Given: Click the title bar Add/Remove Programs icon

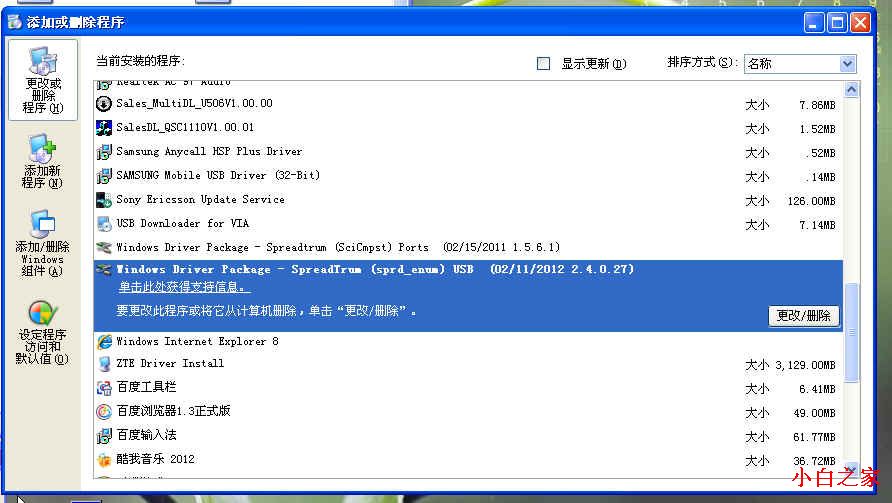Looking at the screenshot, I should click(15, 22).
